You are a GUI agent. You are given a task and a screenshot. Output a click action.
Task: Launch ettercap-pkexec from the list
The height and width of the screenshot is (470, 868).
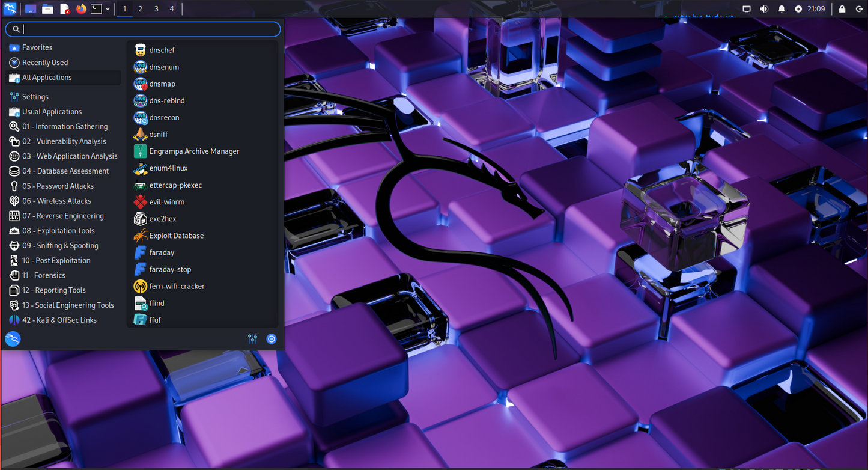202,185
